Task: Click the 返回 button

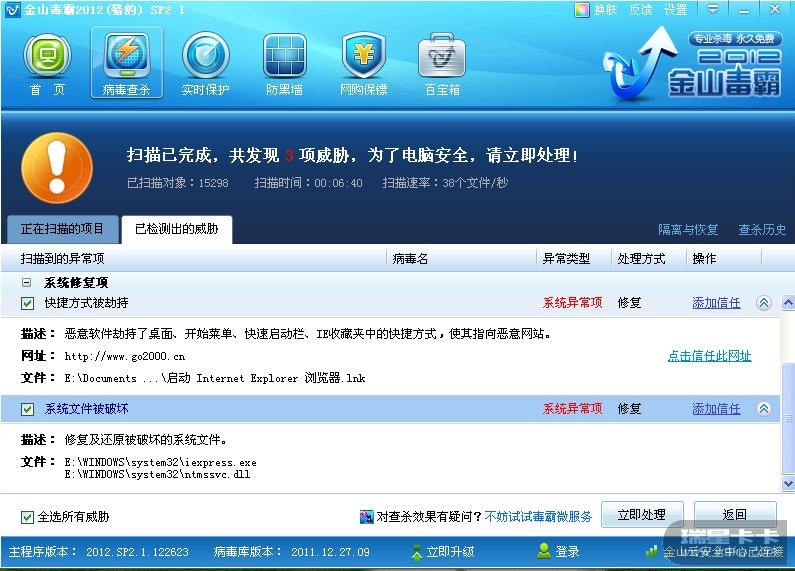Action: [735, 515]
